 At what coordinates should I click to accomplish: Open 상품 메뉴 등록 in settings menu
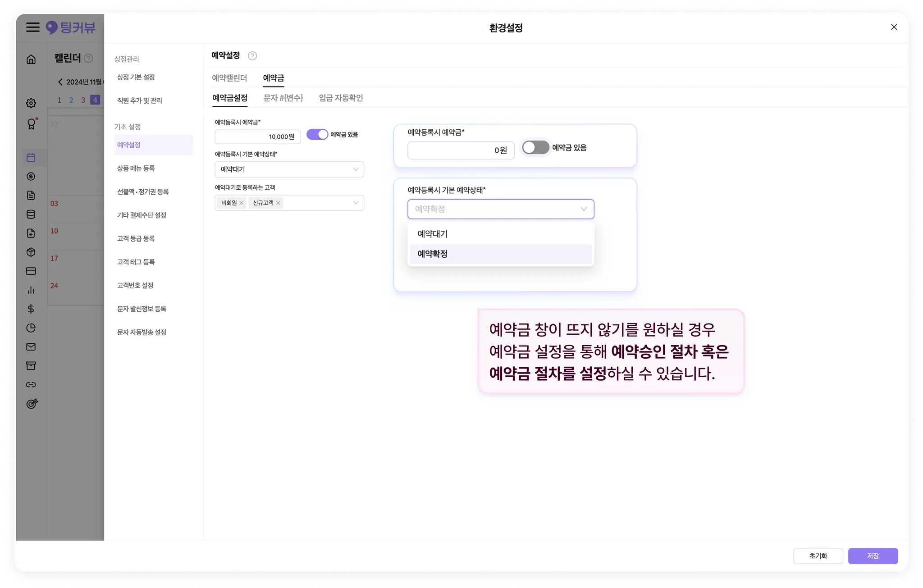pos(136,169)
